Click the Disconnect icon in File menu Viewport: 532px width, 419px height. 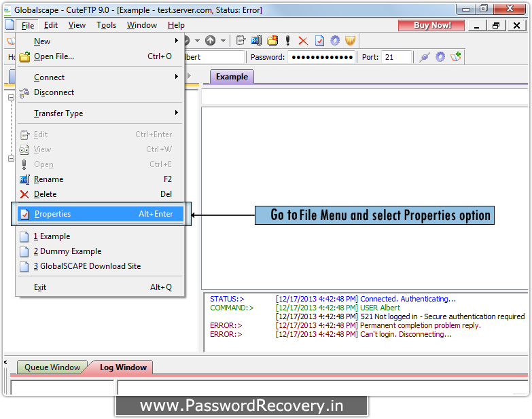point(24,93)
